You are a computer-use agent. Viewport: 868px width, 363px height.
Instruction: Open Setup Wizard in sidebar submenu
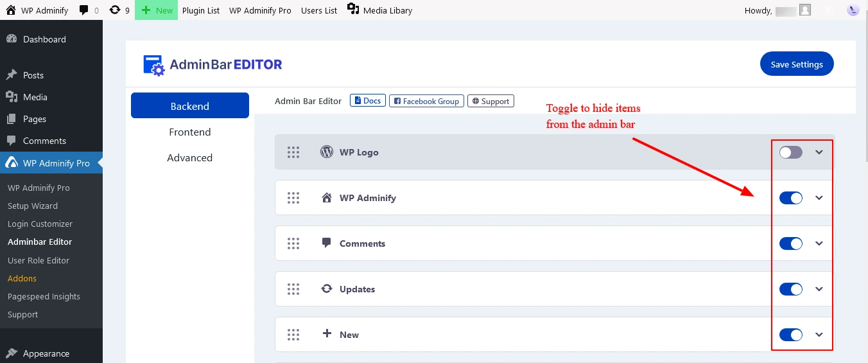coord(33,206)
